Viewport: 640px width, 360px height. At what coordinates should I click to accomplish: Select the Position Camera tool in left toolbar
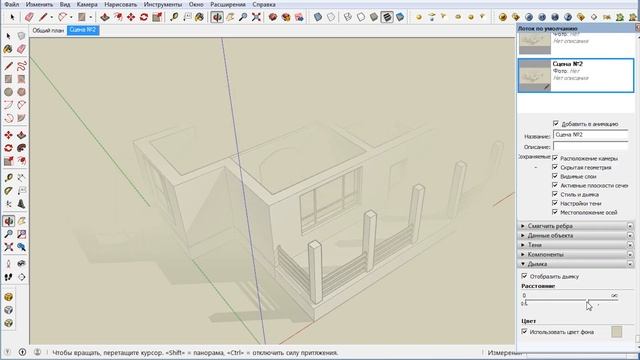pos(9,264)
